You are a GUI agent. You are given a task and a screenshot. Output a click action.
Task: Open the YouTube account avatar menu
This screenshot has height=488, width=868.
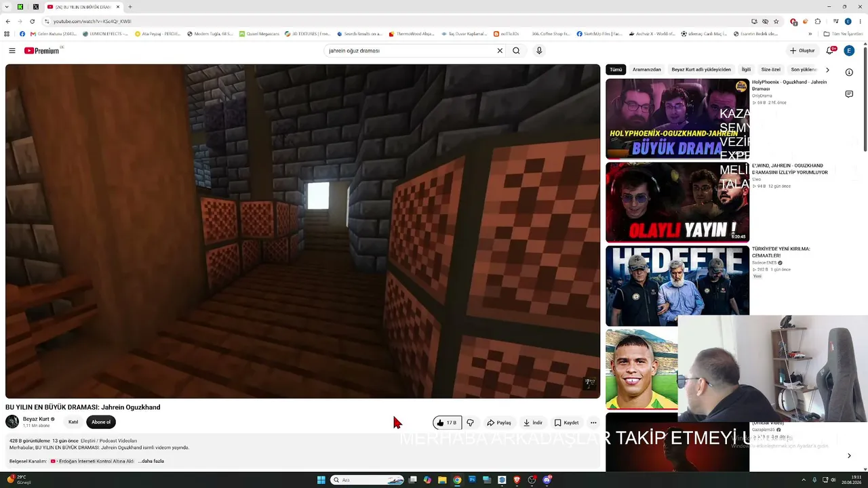coord(849,51)
